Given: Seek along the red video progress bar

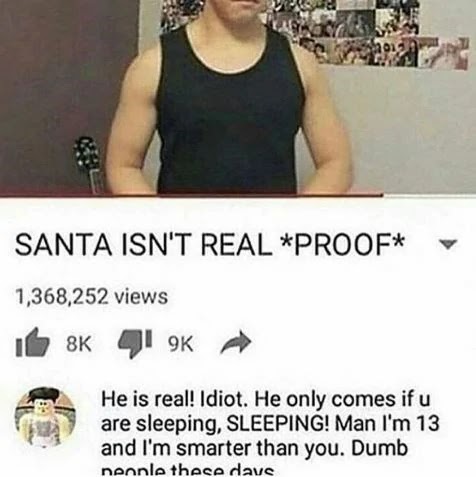Looking at the screenshot, I should (192, 195).
